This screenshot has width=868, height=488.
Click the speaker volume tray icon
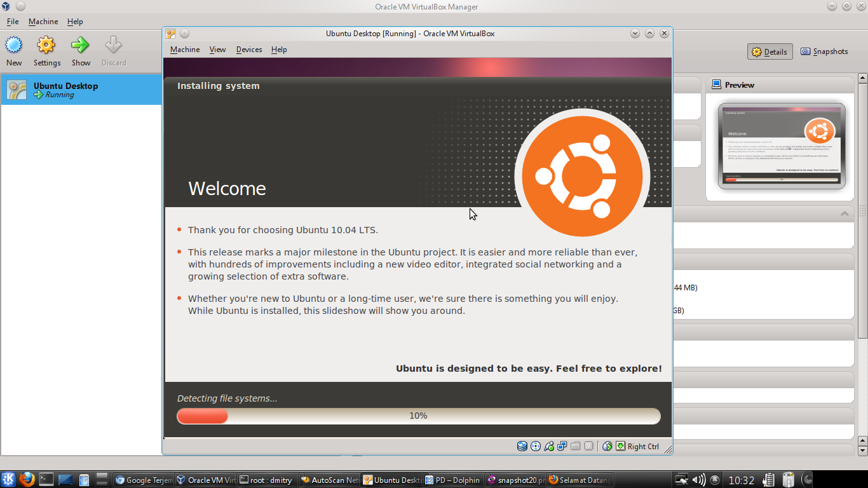[x=698, y=480]
